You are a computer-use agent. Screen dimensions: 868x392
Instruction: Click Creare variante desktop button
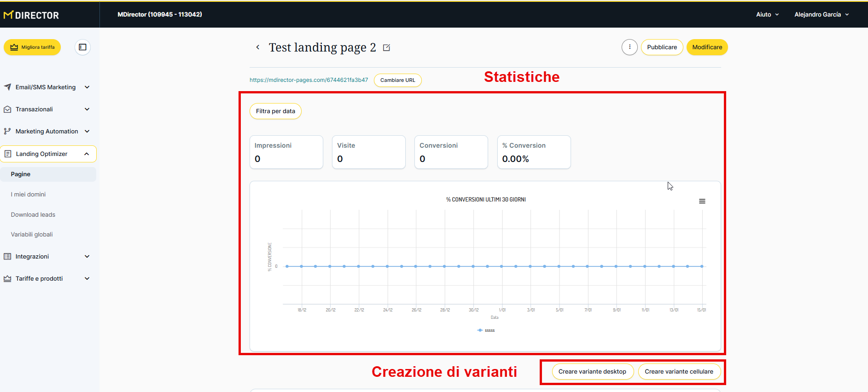[x=592, y=371]
